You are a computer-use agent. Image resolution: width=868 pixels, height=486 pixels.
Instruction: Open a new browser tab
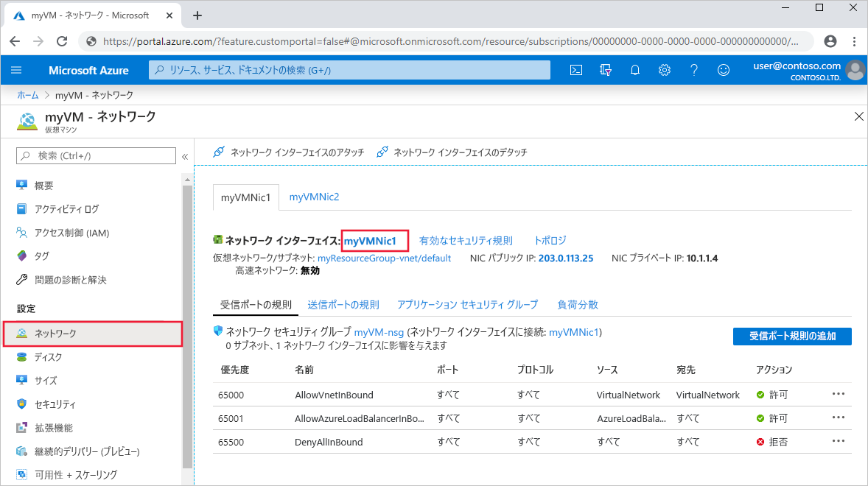(197, 15)
